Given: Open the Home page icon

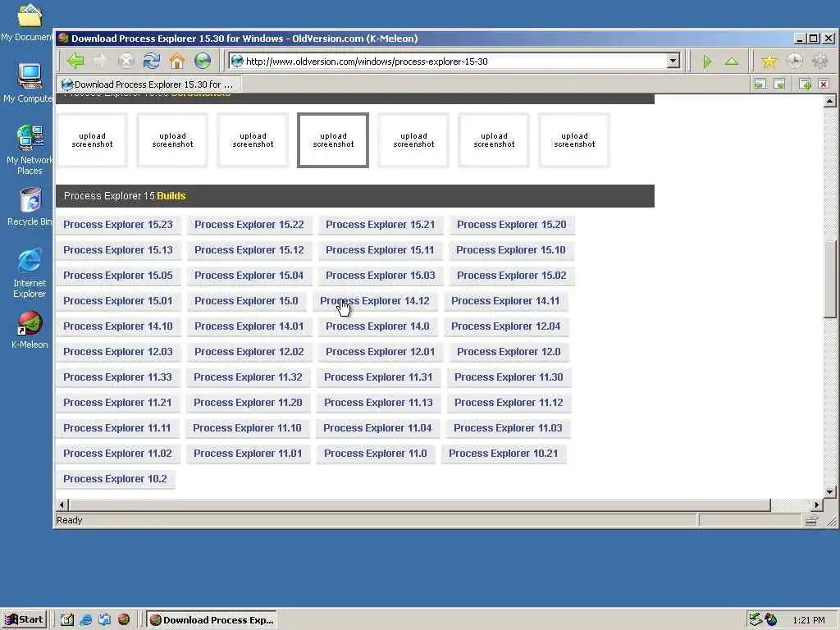Looking at the screenshot, I should [177, 61].
